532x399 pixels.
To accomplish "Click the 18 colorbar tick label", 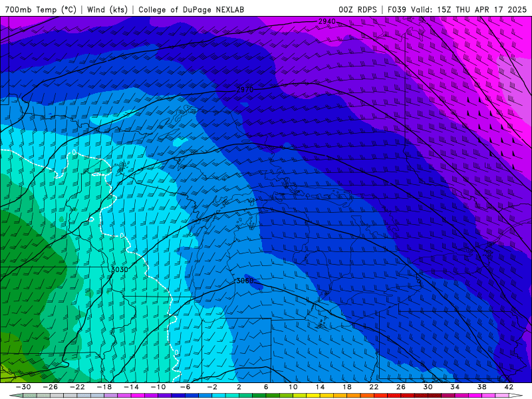I will (346, 387).
